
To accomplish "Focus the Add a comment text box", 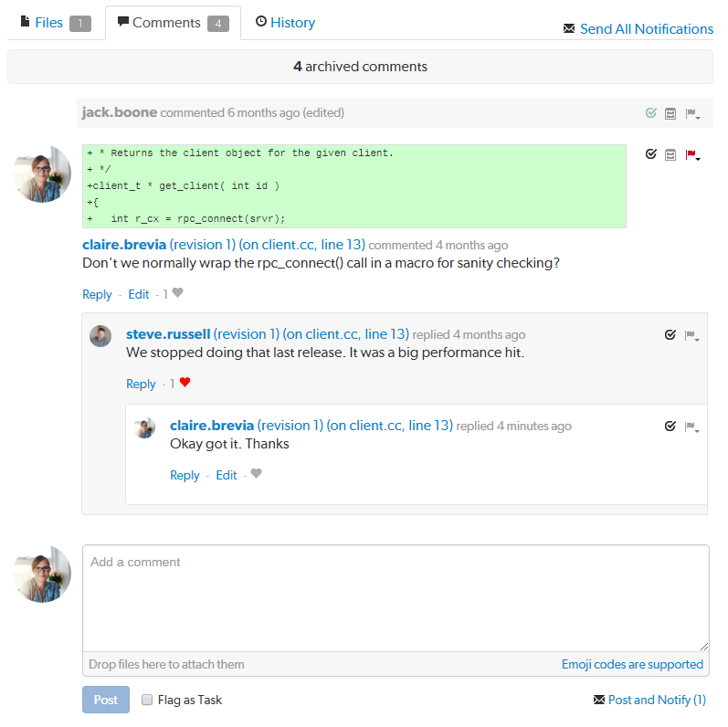I will click(396, 598).
